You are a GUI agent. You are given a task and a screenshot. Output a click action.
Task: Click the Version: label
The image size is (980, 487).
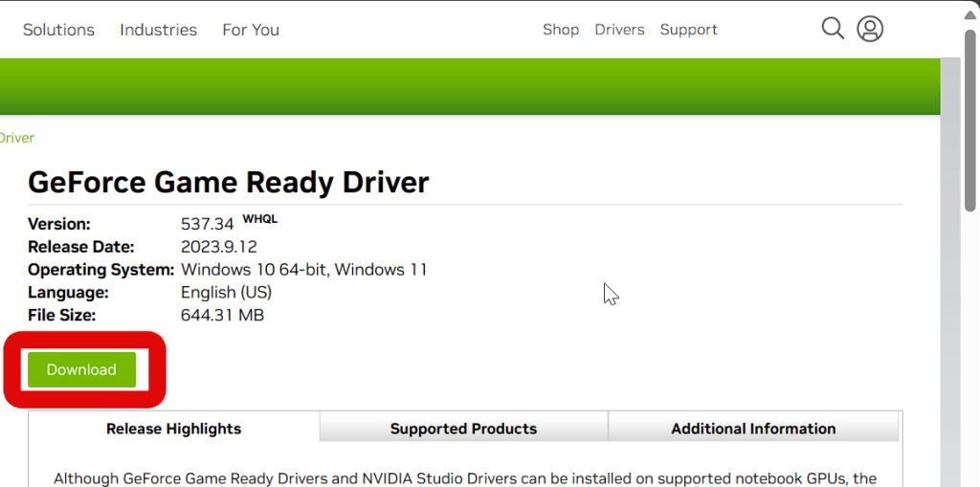click(59, 224)
